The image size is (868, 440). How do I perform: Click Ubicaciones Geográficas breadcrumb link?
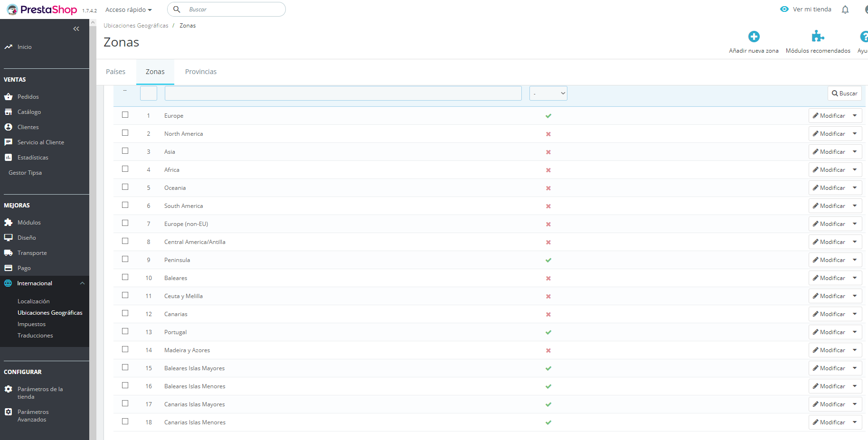pos(136,26)
